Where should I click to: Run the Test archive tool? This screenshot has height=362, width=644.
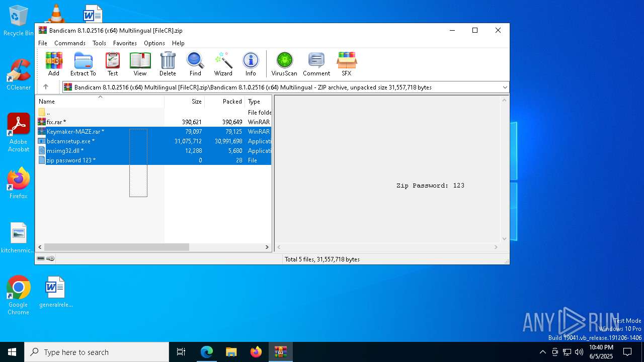pyautogui.click(x=113, y=64)
